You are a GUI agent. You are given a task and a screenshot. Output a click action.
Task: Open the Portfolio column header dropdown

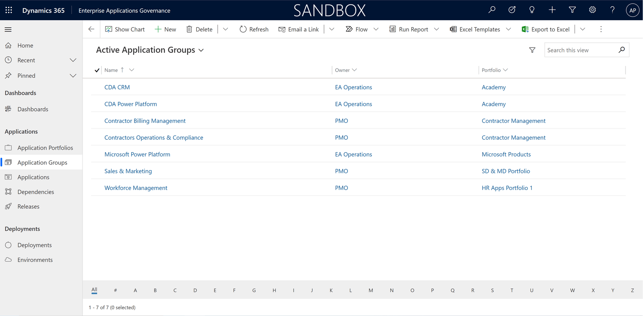pyautogui.click(x=506, y=70)
